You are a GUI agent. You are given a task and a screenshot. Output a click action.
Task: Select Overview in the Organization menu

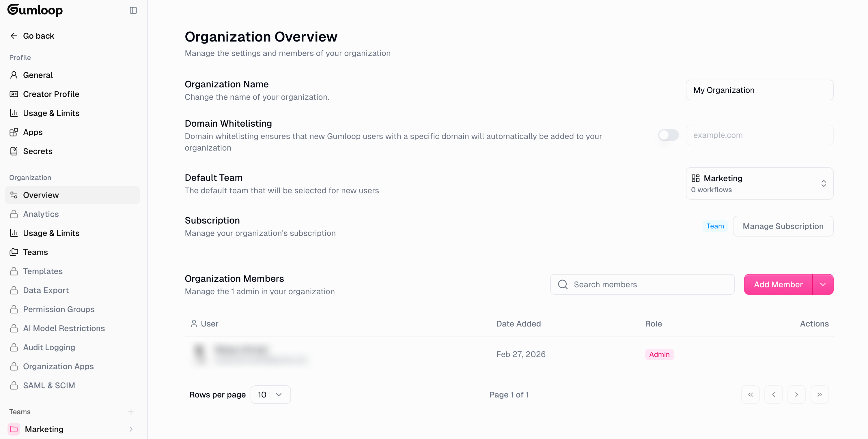click(41, 195)
